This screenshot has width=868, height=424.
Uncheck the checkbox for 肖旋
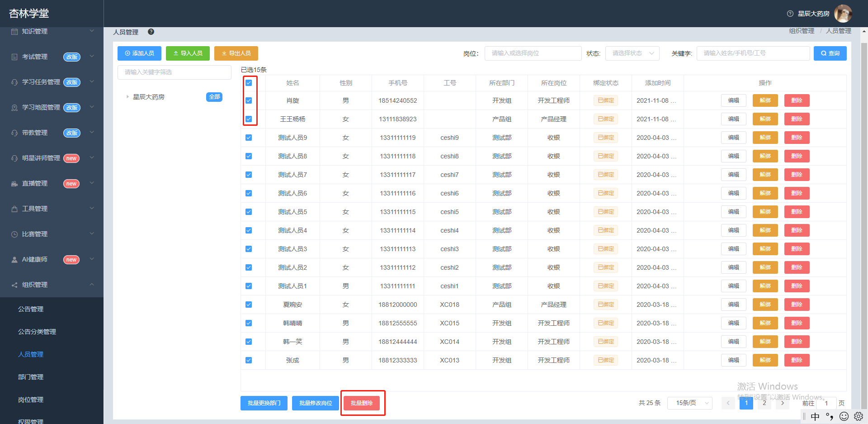249,100
